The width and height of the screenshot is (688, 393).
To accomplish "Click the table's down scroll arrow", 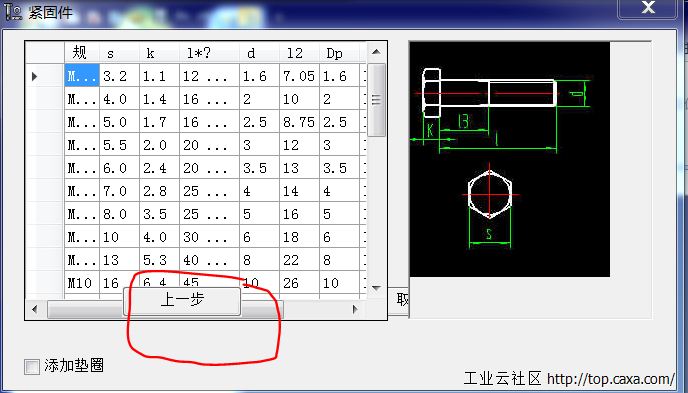I will [376, 288].
